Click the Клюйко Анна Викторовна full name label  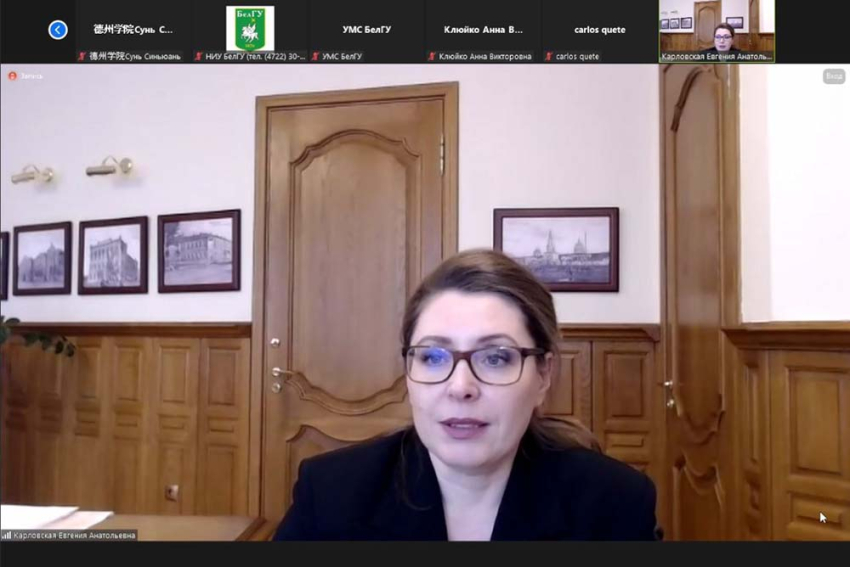coord(485,57)
